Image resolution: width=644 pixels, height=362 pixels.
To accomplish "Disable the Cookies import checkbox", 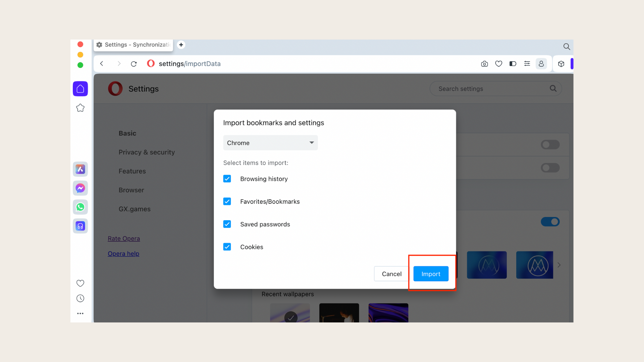I will (x=227, y=247).
